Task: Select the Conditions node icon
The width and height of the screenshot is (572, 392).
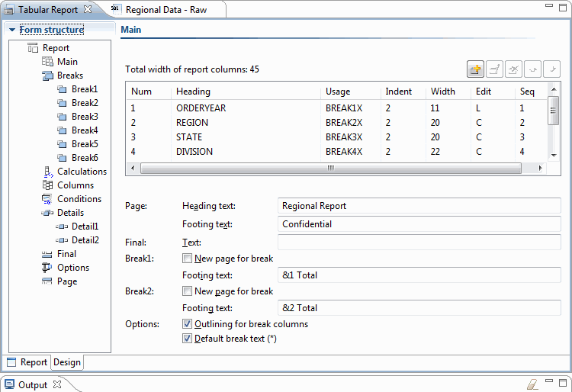Action: 47,199
